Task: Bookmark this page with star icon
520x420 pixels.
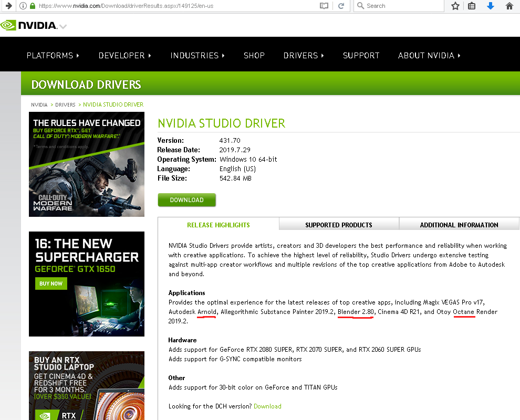Action: click(x=455, y=6)
